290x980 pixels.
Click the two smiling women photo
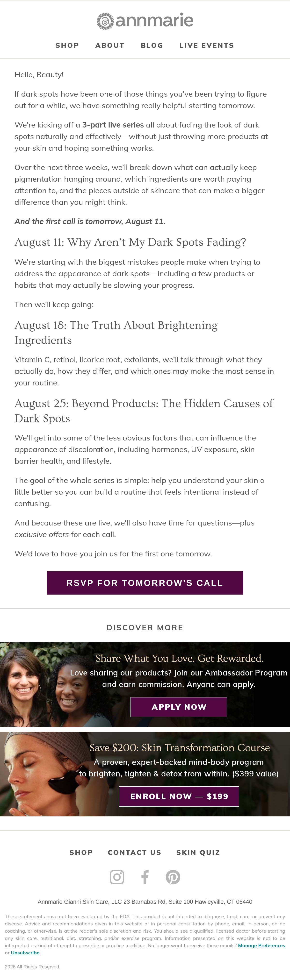(44, 684)
